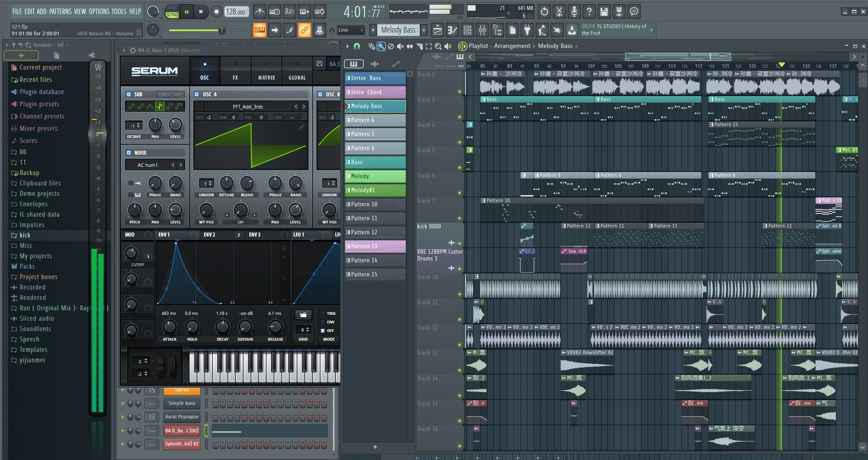868x460 pixels.
Task: Open the piano roll view icon
Action: (452, 30)
